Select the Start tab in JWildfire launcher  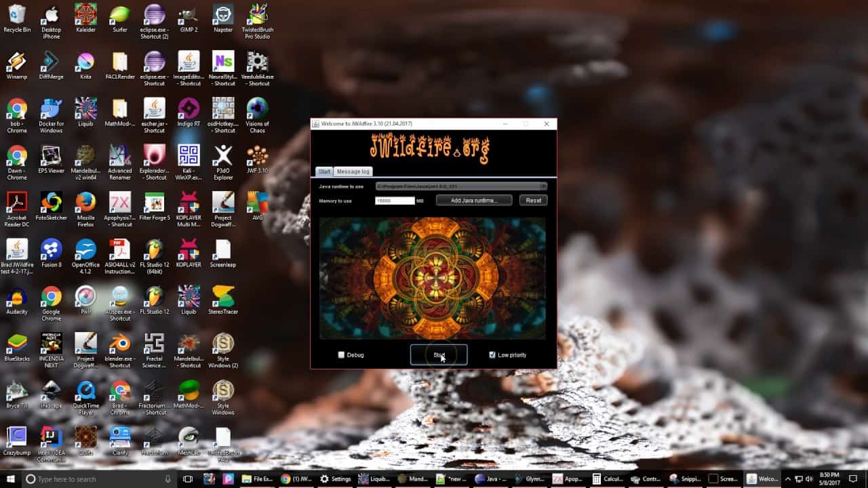[x=324, y=171]
